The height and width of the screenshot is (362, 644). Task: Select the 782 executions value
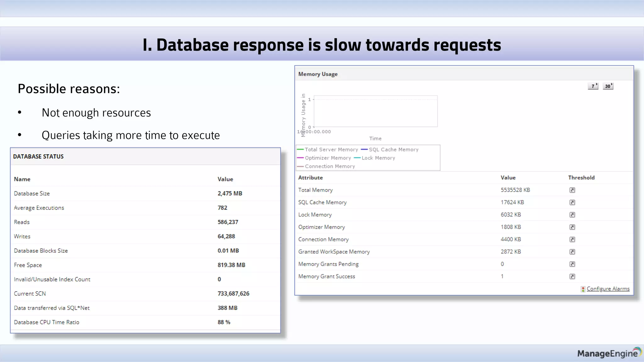coord(222,208)
